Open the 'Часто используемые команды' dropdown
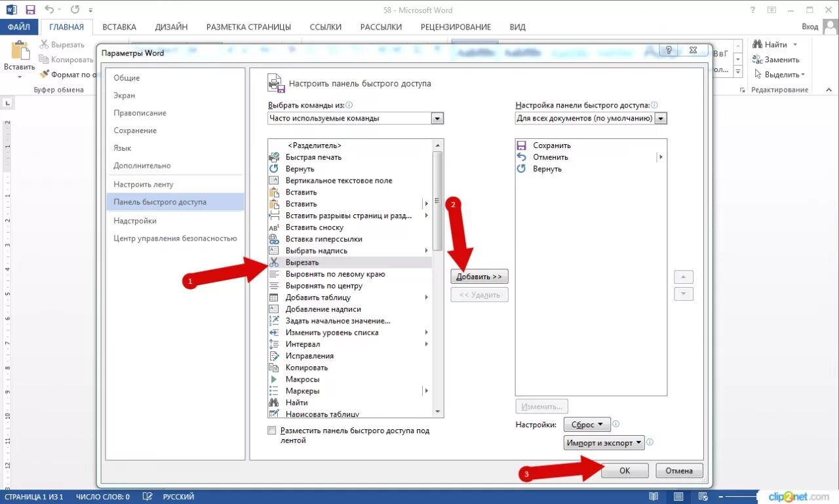 [x=438, y=119]
